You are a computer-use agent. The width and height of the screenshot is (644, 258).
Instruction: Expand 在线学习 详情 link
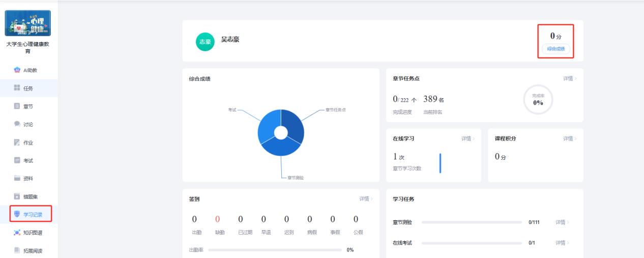point(468,138)
